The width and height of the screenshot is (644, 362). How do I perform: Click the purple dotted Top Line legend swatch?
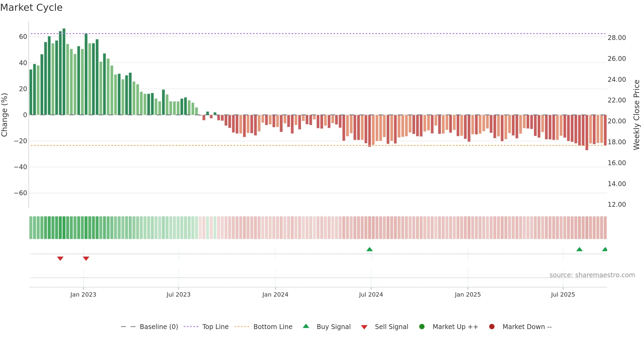pyautogui.click(x=191, y=327)
